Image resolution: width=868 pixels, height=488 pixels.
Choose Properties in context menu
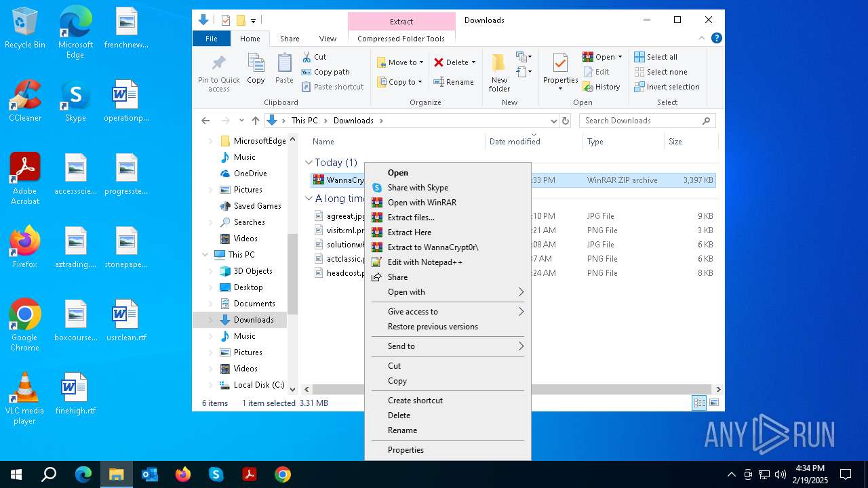448,450
